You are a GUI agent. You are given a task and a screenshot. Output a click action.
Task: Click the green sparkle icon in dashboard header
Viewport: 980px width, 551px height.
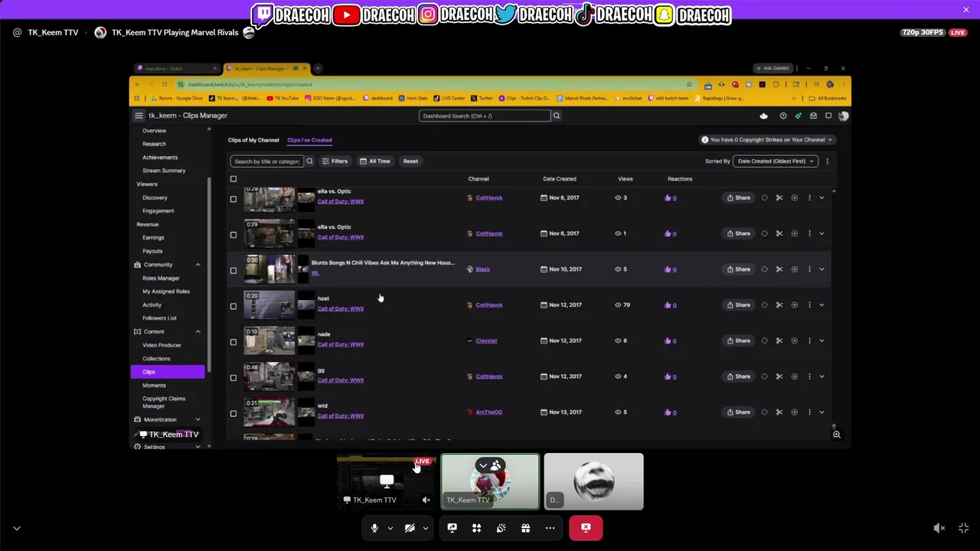[798, 116]
